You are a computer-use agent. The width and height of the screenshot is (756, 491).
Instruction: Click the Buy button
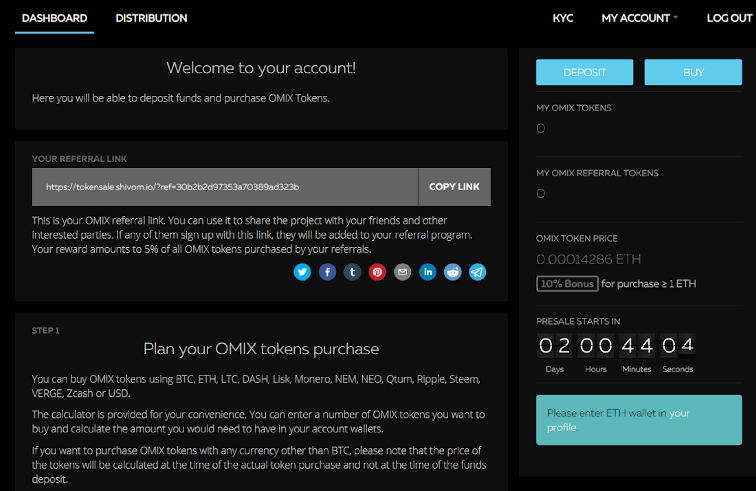[693, 72]
